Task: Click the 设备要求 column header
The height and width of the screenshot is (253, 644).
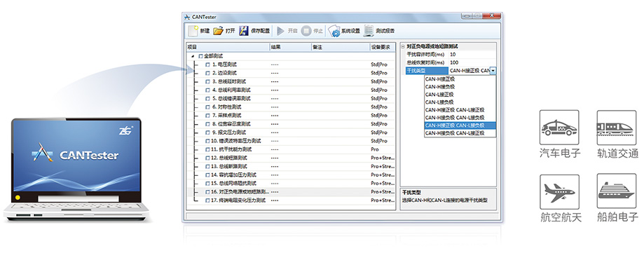Action: (383, 47)
